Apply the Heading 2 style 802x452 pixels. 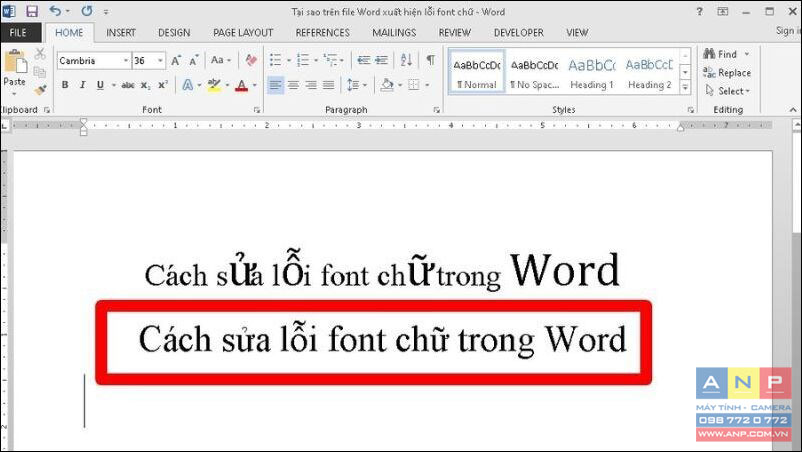coord(650,72)
